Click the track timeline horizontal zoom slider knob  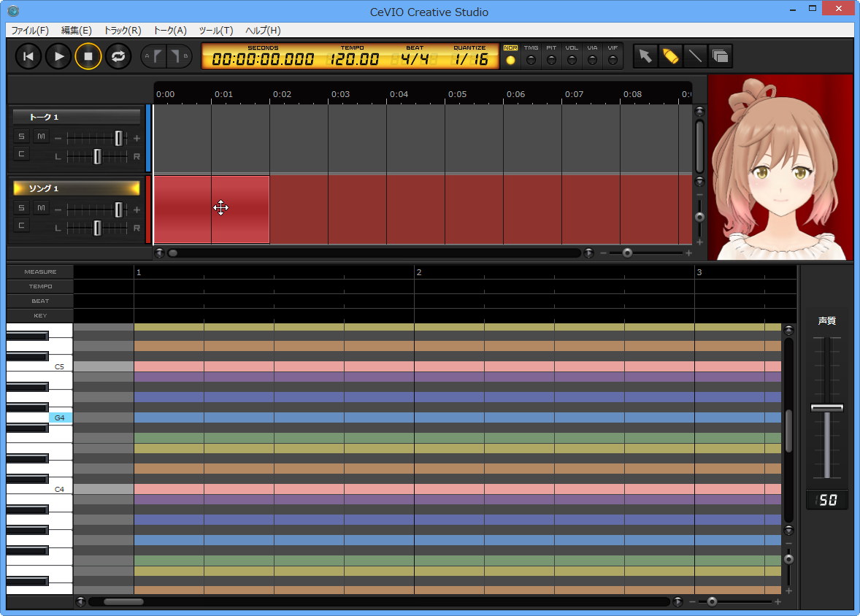(x=627, y=253)
